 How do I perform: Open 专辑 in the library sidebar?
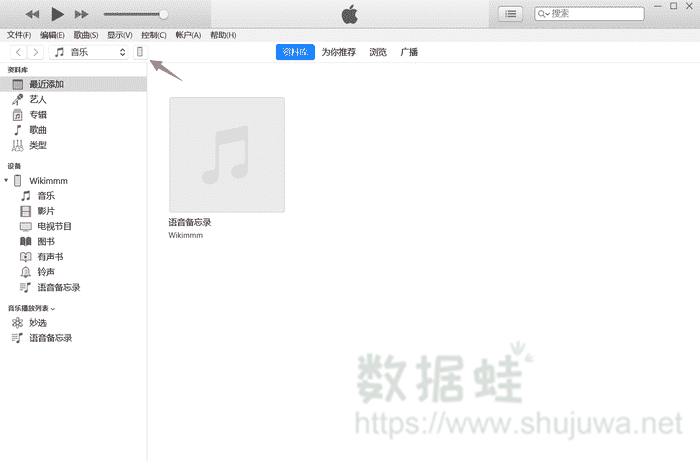coord(37,115)
